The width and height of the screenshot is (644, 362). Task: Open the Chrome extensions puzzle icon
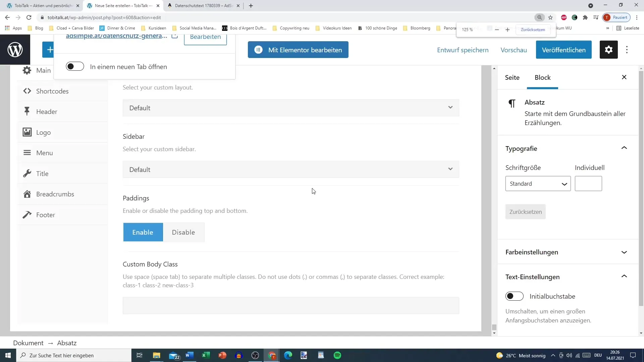pyautogui.click(x=585, y=17)
